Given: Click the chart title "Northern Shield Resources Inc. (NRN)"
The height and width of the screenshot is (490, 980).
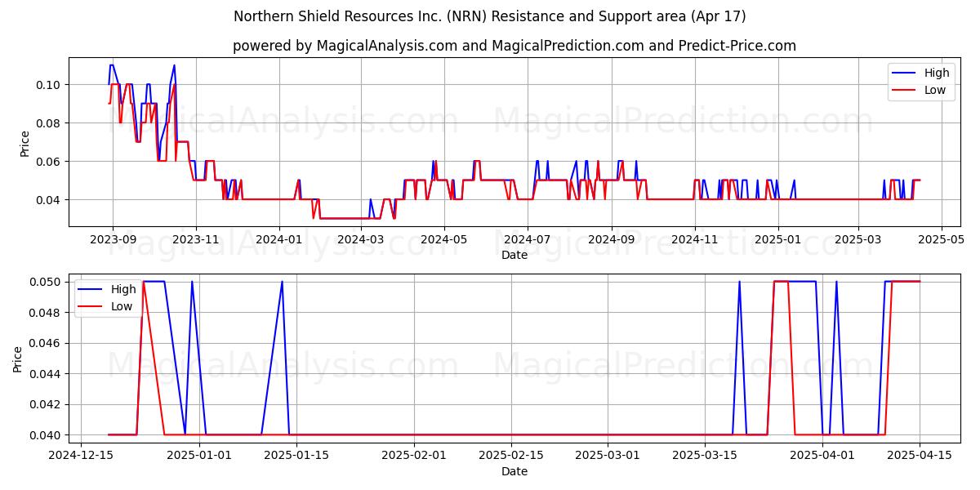Looking at the screenshot, I should [363, 16].
